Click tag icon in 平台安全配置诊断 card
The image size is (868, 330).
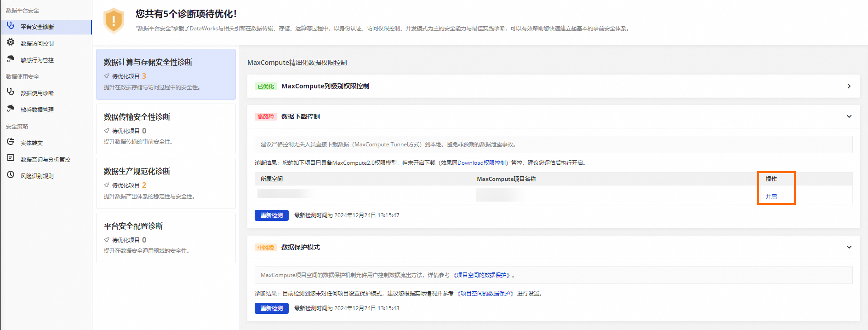pyautogui.click(x=107, y=240)
